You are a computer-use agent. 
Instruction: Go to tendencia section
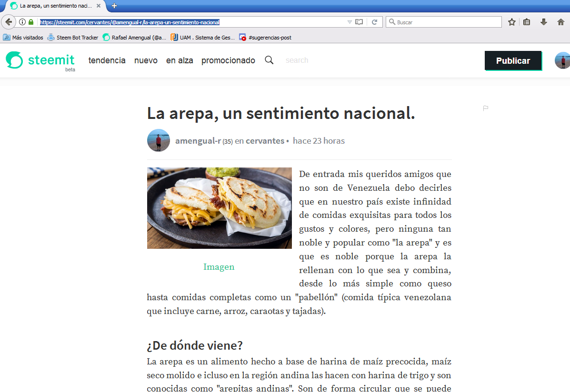(107, 60)
